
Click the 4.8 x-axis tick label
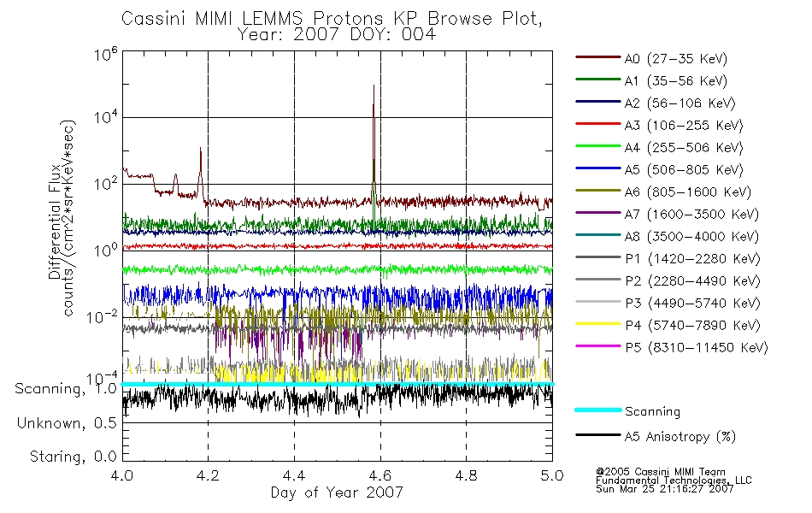click(466, 475)
